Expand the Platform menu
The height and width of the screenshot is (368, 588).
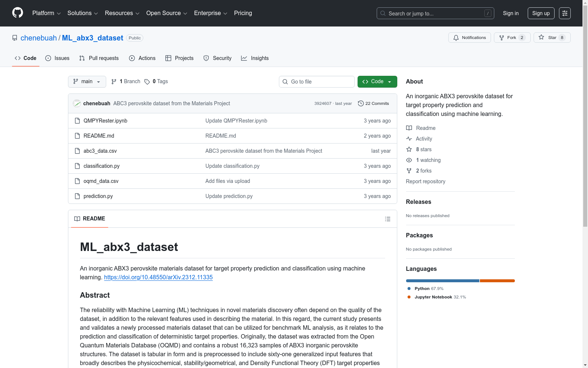(46, 13)
